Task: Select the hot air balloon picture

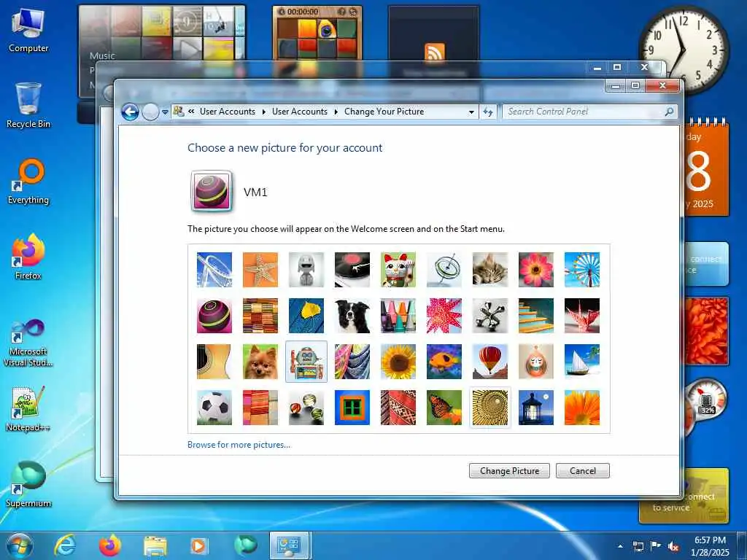Action: [x=490, y=362]
